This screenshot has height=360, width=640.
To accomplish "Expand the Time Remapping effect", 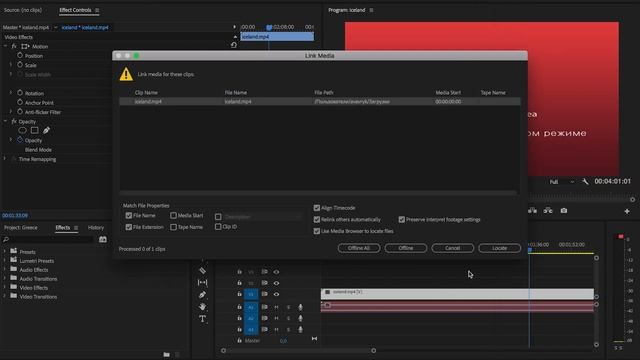I will [5, 159].
